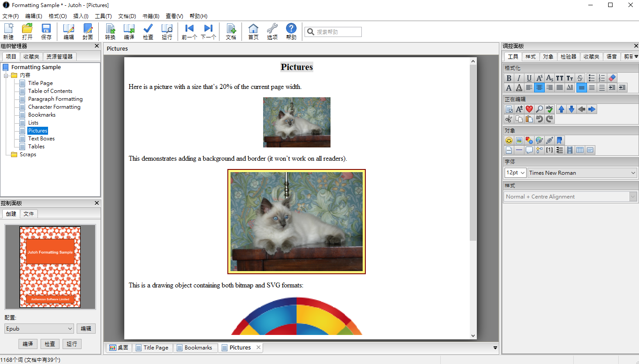Click the increase indent icon
This screenshot has height=364, width=639.
[x=622, y=88]
